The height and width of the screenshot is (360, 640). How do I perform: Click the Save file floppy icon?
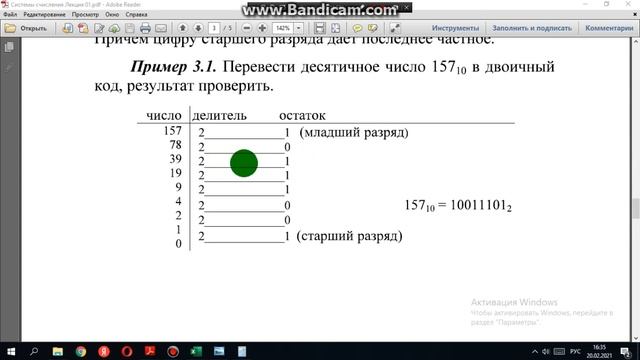(x=130, y=28)
